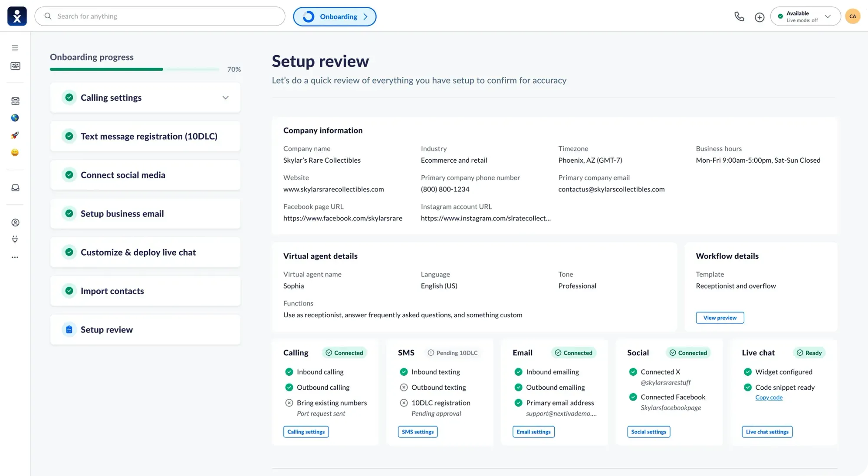Collapse the Calling settings section
Viewport: 868px width, 476px height.
click(226, 98)
